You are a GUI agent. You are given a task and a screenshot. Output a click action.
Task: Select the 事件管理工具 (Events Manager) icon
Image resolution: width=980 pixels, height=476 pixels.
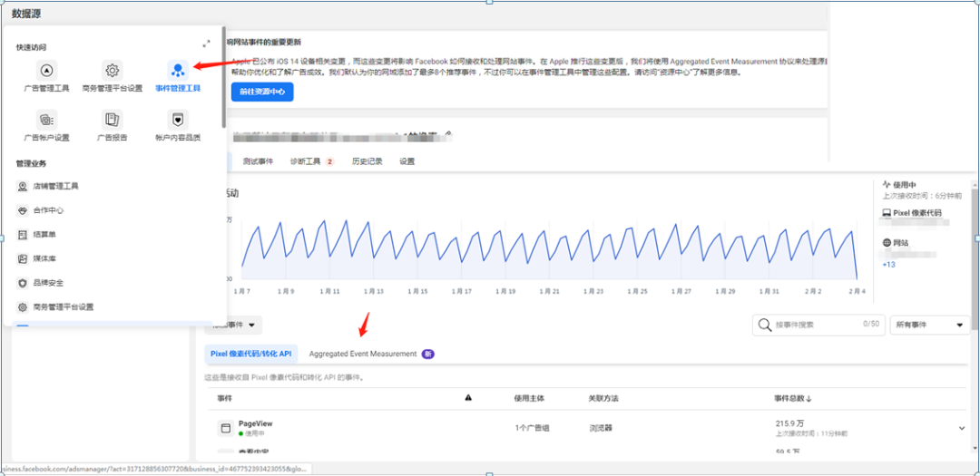(x=178, y=71)
